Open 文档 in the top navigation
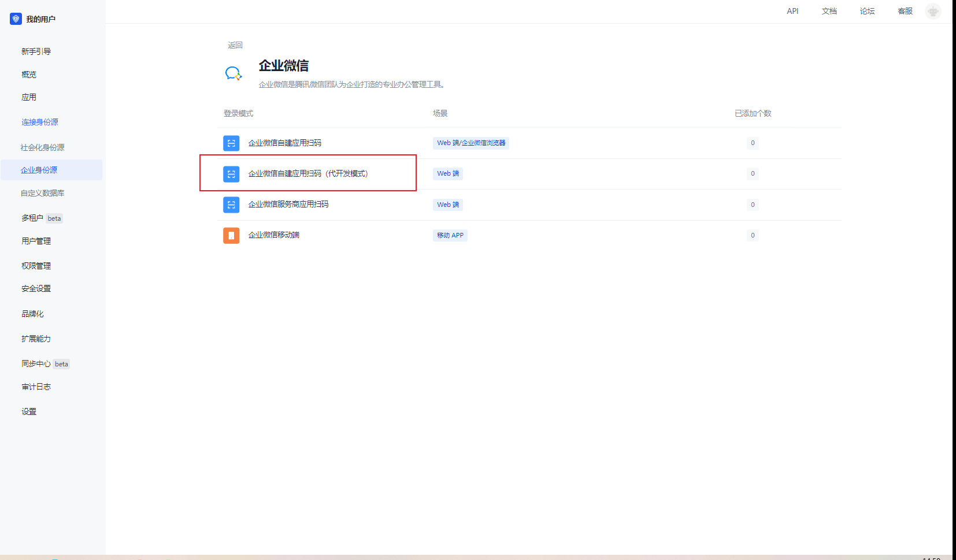This screenshot has width=956, height=560. pos(829,11)
